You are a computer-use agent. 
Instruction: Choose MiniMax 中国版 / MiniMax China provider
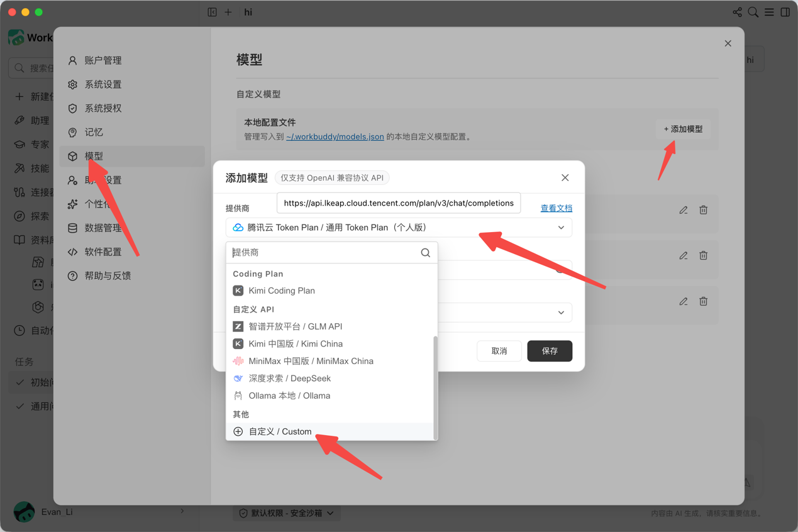point(330,361)
